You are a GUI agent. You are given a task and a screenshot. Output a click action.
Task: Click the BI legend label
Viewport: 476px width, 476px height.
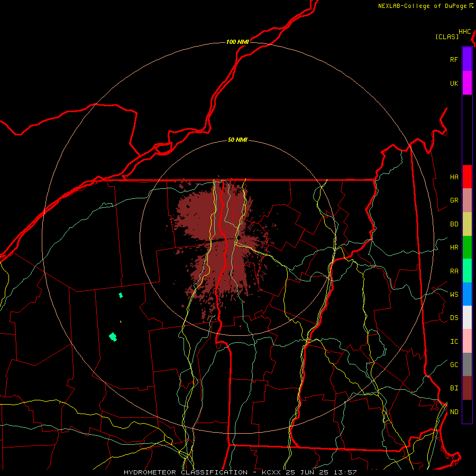point(454,388)
